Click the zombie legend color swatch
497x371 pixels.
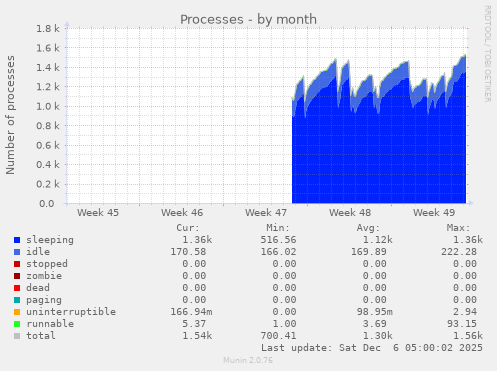(x=17, y=276)
